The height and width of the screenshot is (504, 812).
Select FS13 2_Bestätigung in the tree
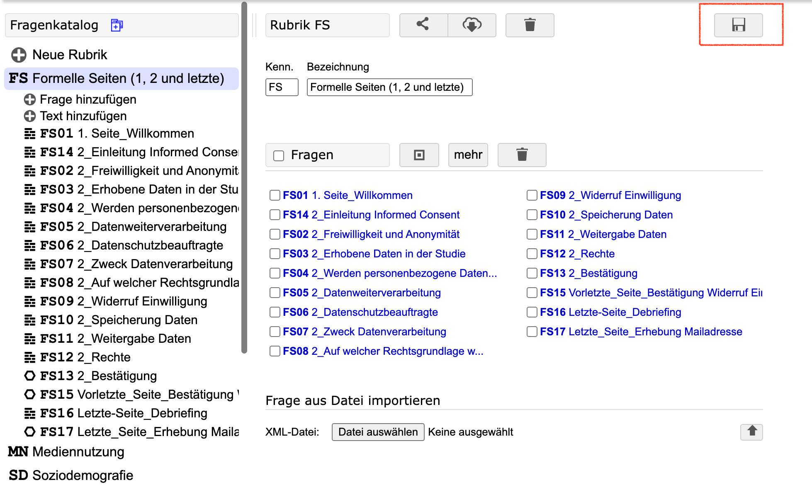pyautogui.click(x=98, y=376)
